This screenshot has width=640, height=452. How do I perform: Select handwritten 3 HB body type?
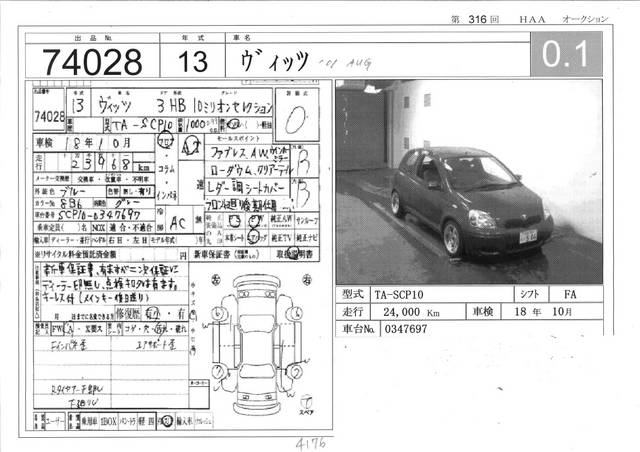click(172, 106)
